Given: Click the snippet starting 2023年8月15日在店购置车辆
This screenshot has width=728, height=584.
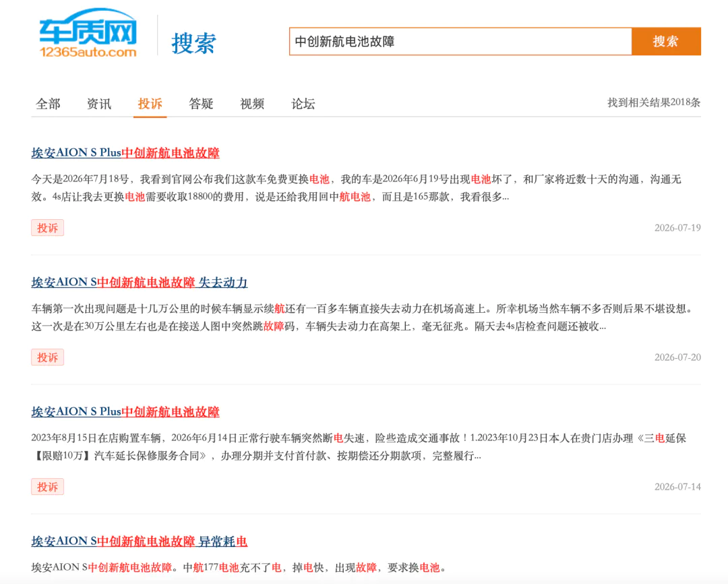Looking at the screenshot, I should coord(359,447).
